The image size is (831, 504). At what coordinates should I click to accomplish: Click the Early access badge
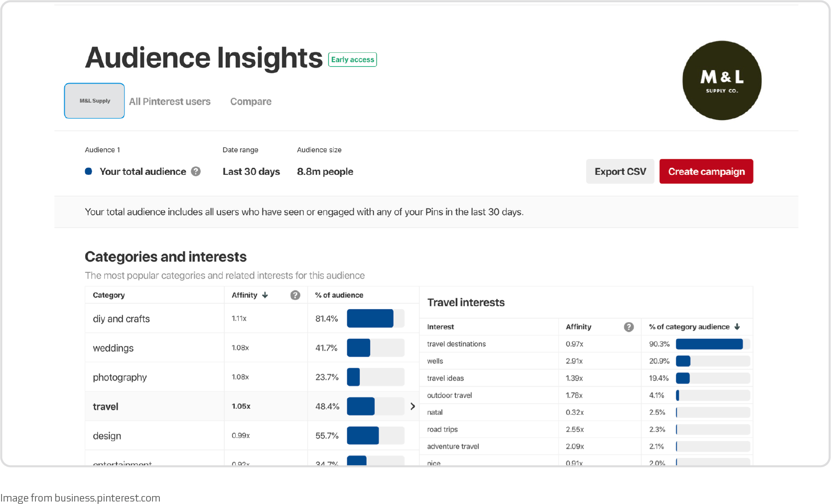352,59
